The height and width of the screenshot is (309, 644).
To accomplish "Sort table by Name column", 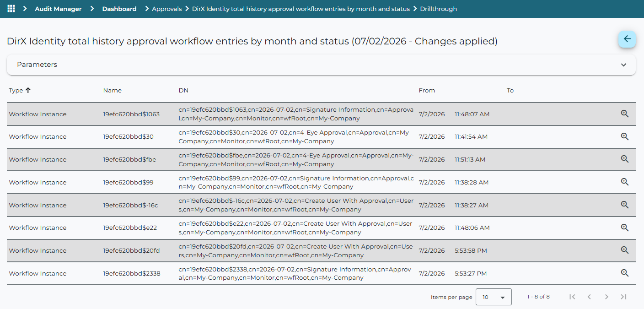I will pyautogui.click(x=113, y=91).
